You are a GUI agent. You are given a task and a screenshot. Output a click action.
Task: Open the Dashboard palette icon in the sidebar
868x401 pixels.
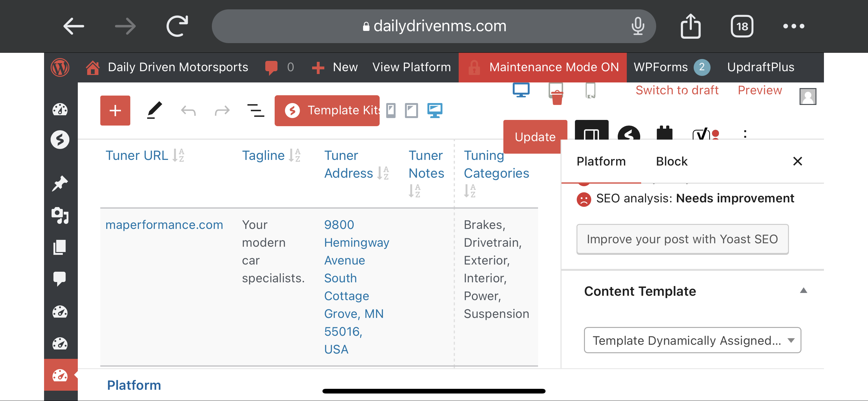pyautogui.click(x=60, y=109)
